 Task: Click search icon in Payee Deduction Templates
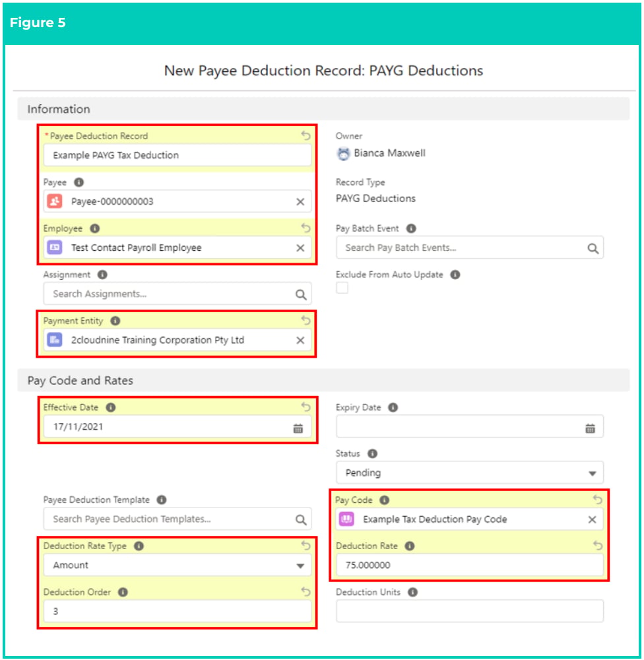(x=300, y=520)
